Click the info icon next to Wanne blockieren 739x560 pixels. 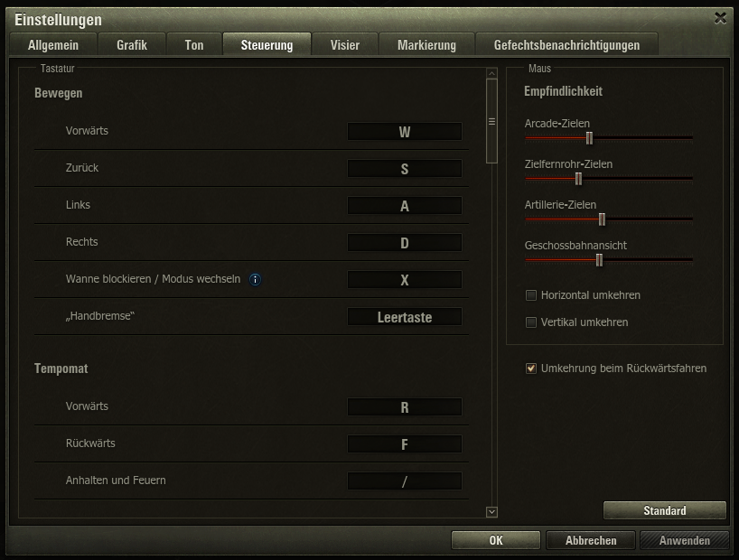(x=255, y=279)
